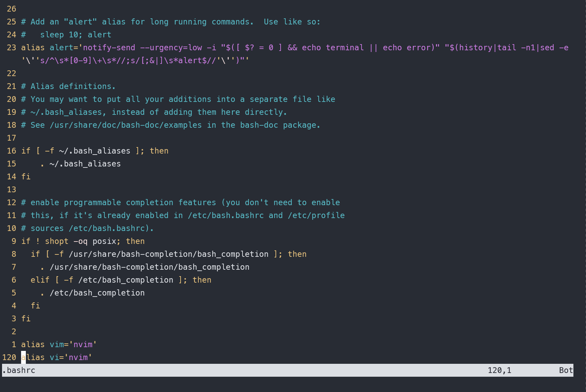Click the comment mentioning /etc/profile
Image resolution: width=586 pixels, height=392 pixels.
pos(183,215)
